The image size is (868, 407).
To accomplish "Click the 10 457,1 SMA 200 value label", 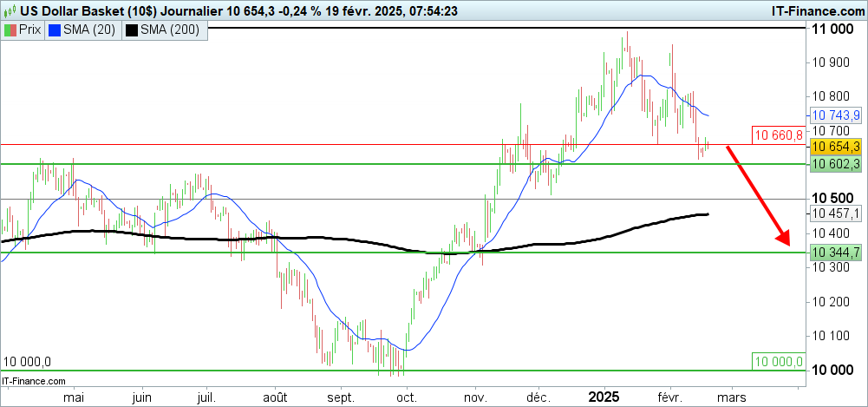I will tap(834, 213).
